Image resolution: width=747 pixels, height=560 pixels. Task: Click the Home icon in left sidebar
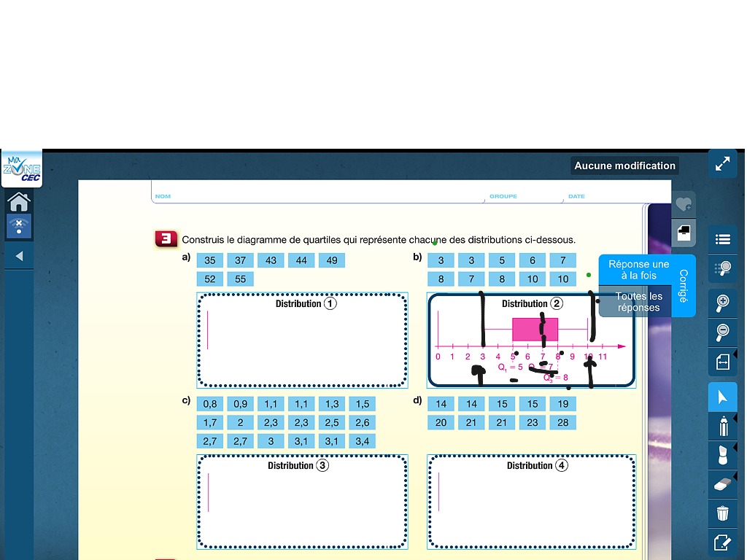point(19,202)
